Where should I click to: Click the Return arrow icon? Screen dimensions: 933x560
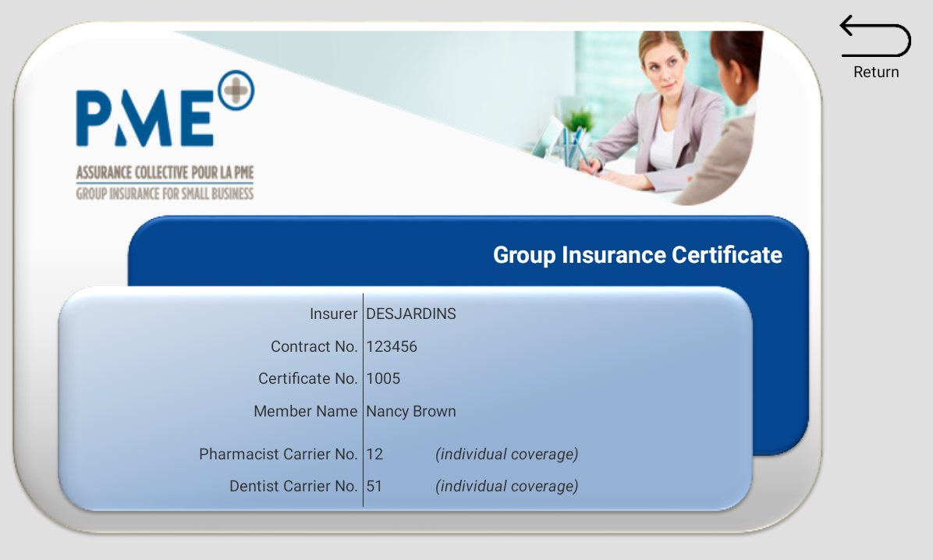point(875,37)
